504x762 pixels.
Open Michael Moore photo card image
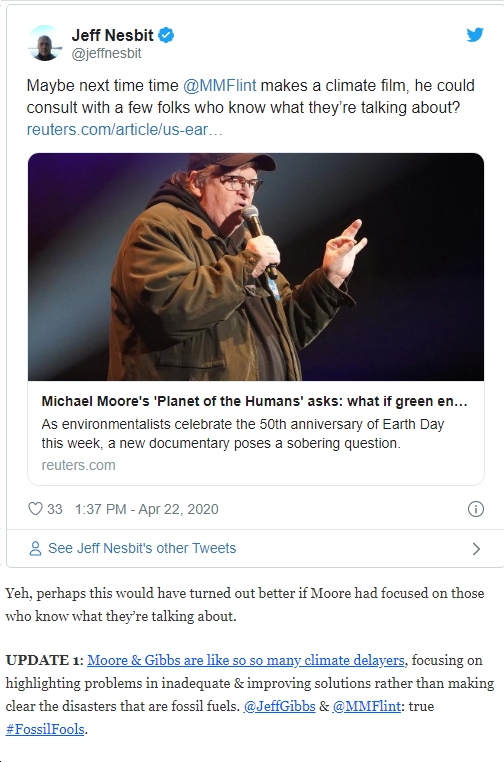coord(256,267)
